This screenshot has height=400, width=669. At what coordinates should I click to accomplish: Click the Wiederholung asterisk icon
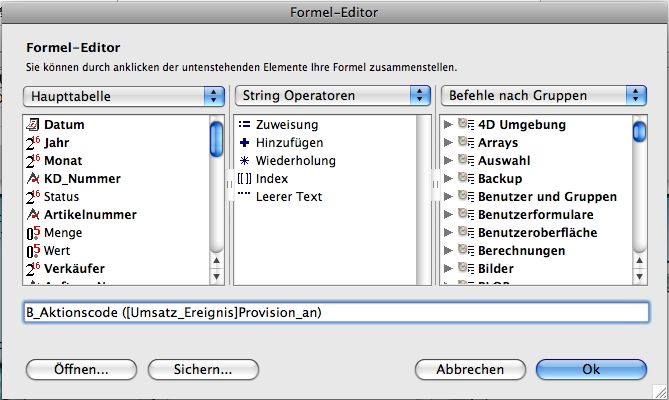coord(243,161)
